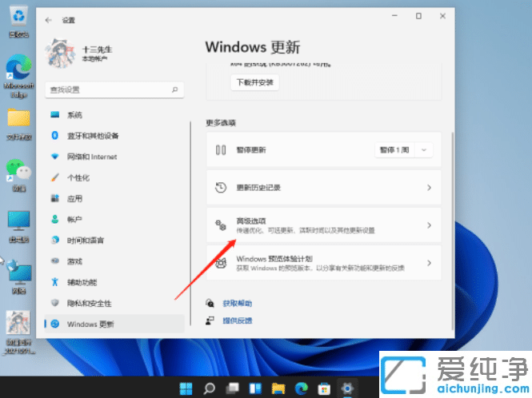The height and width of the screenshot is (398, 532).
Task: Click chevron on 高级选项 row
Action: 429,225
